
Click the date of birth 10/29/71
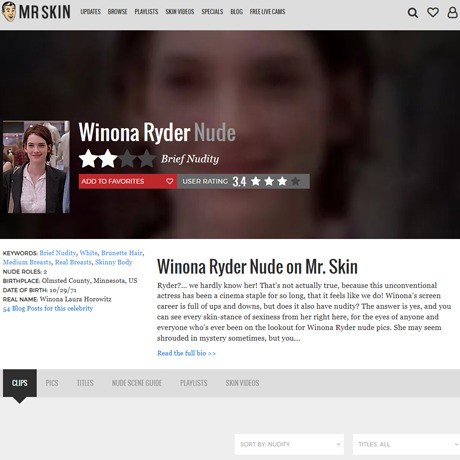63,290
